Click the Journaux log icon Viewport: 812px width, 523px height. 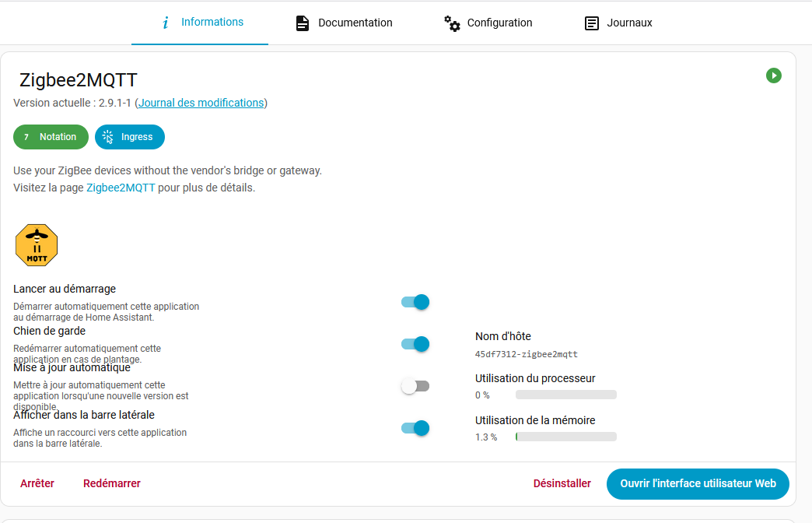pyautogui.click(x=593, y=23)
